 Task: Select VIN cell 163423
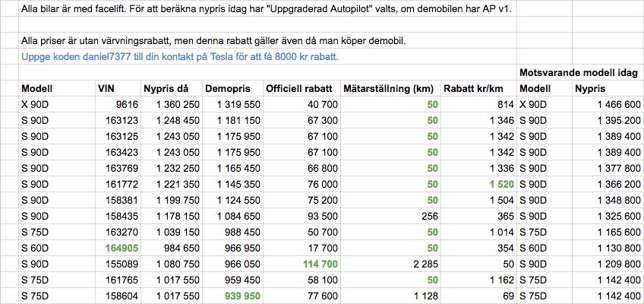118,153
